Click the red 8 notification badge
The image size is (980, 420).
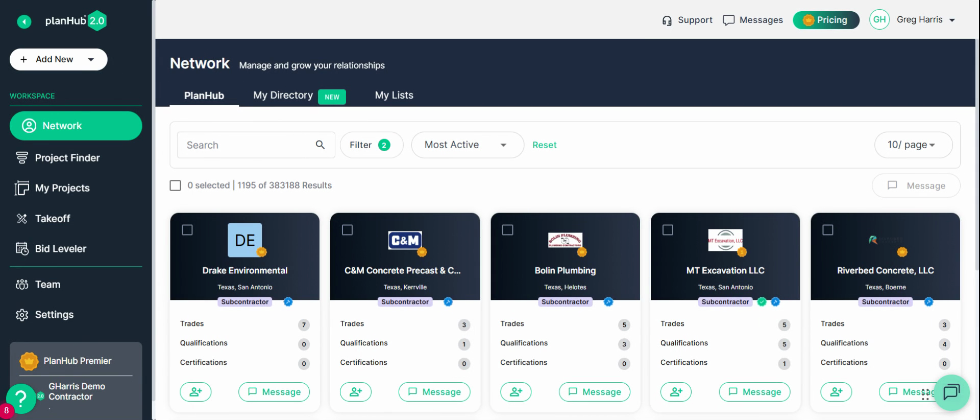tap(6, 411)
